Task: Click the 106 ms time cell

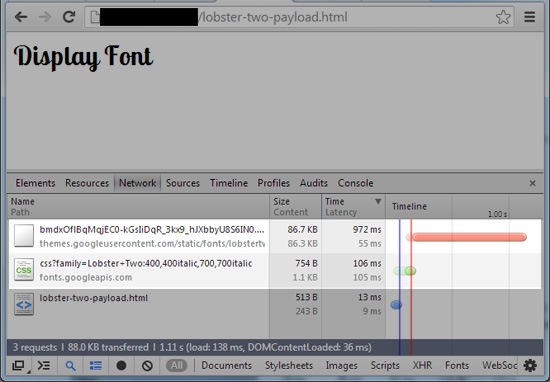Action: point(367,263)
